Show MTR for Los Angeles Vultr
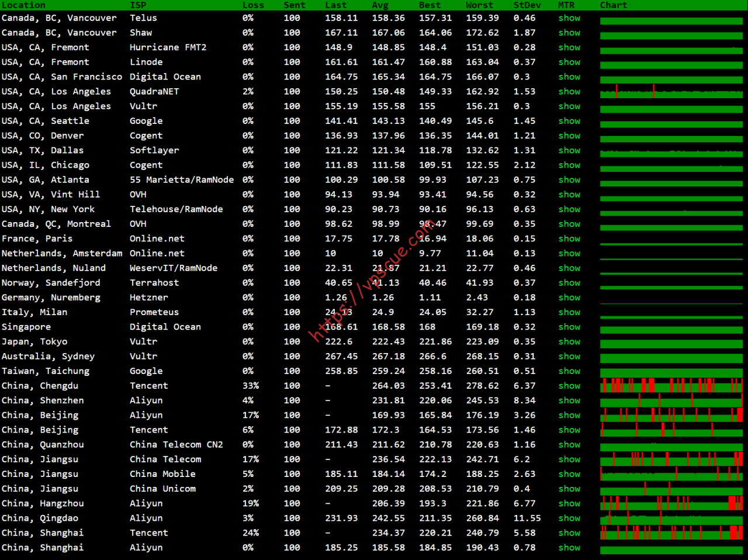The image size is (748, 560). 569,106
